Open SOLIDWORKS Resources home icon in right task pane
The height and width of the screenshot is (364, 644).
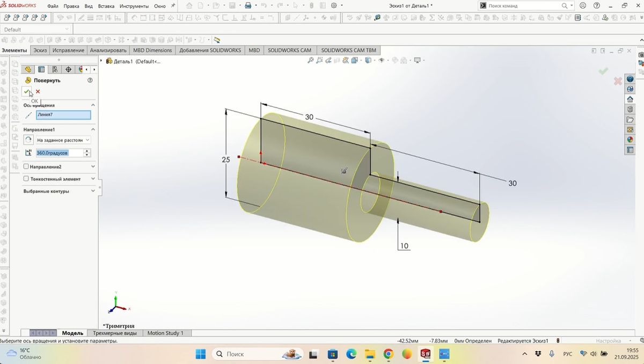click(x=630, y=99)
